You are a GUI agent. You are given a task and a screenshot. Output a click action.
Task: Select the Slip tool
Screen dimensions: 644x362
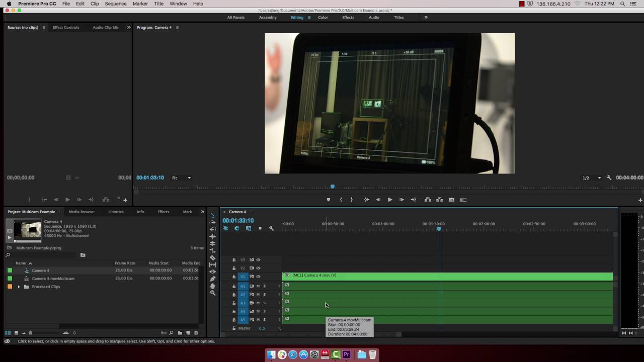point(212,264)
